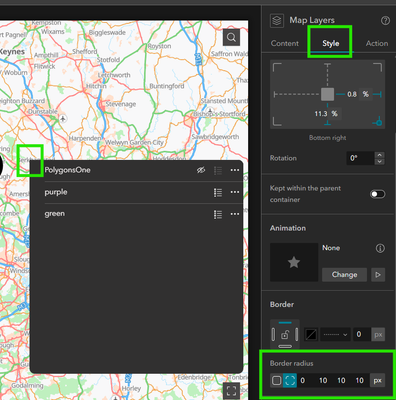The image size is (396, 400).
Task: Open more options for PolygonsOne
Action: (x=235, y=170)
